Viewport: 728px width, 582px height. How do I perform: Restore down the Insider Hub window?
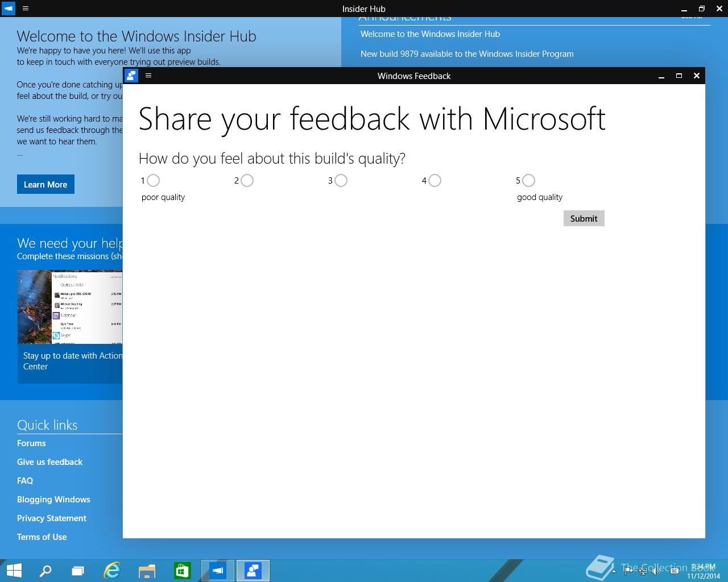click(x=701, y=9)
